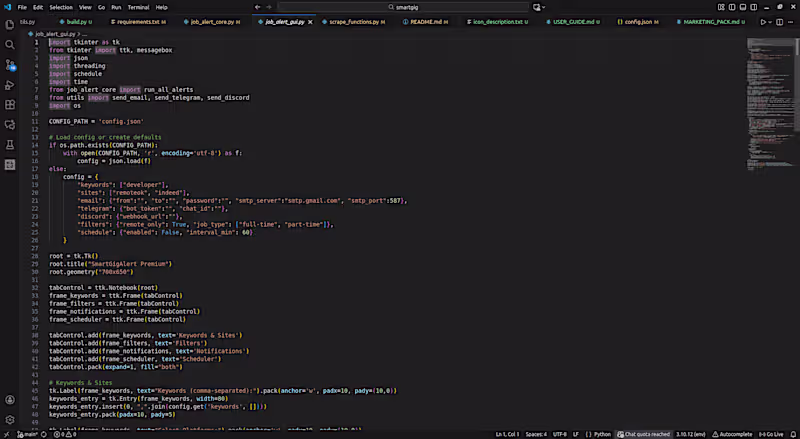
Task: Switch the main git branch in status bar
Action: pyautogui.click(x=27, y=434)
